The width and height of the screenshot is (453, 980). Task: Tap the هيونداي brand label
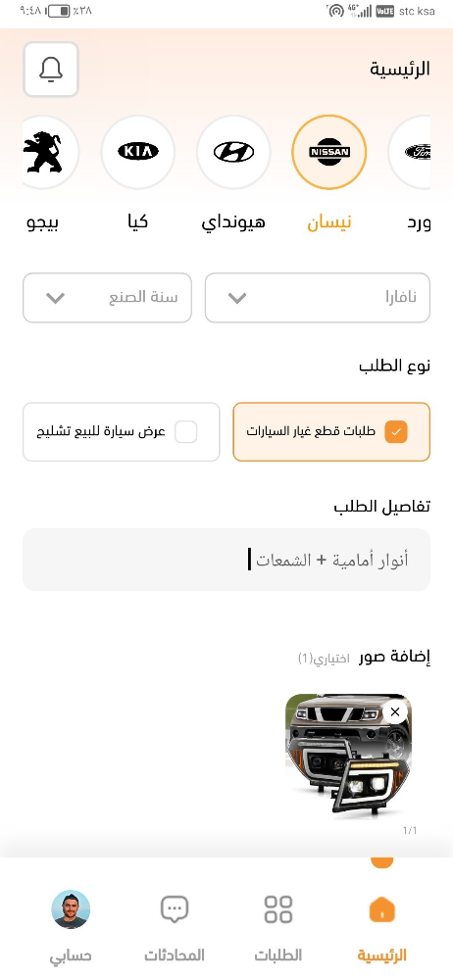tap(233, 222)
